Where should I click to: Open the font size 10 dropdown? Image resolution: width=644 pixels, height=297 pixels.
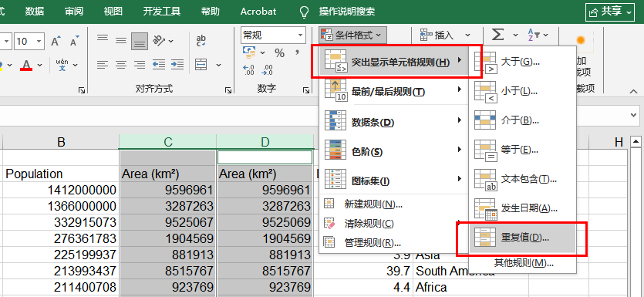pyautogui.click(x=40, y=42)
